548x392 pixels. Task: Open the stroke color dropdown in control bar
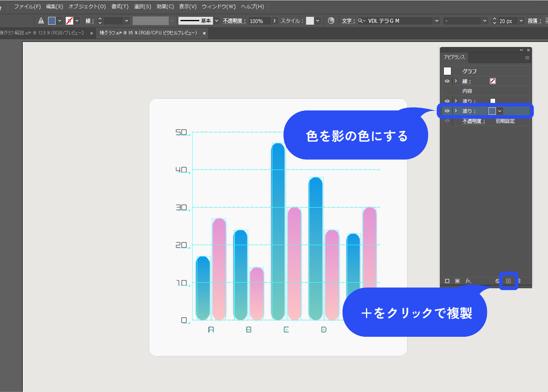click(x=77, y=21)
